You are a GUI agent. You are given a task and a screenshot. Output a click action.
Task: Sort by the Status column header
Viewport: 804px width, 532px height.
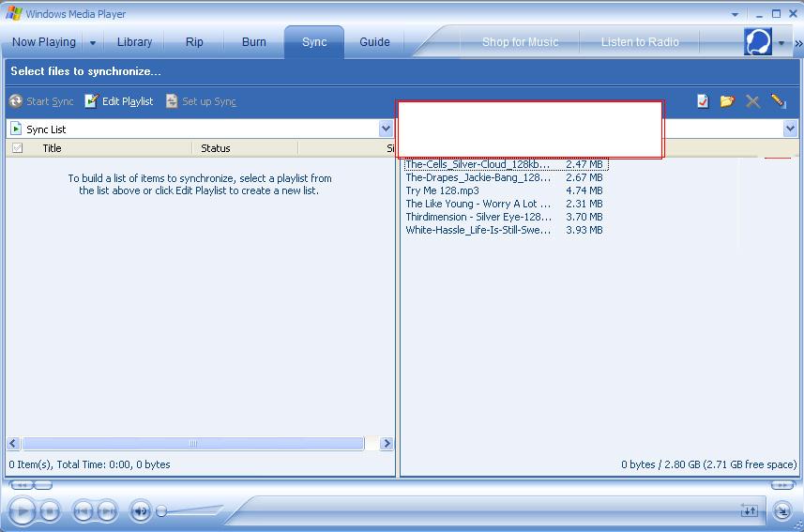[245, 148]
